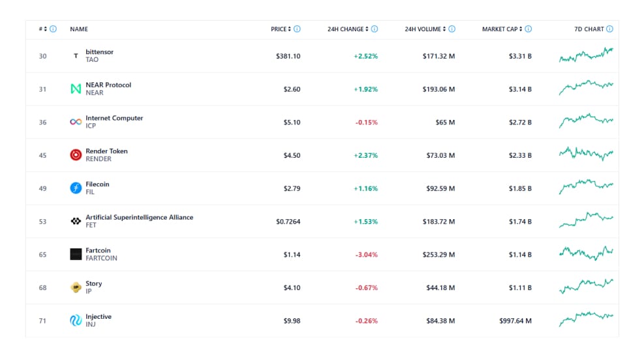
Task: Click the NAME column header
Action: pyautogui.click(x=79, y=29)
